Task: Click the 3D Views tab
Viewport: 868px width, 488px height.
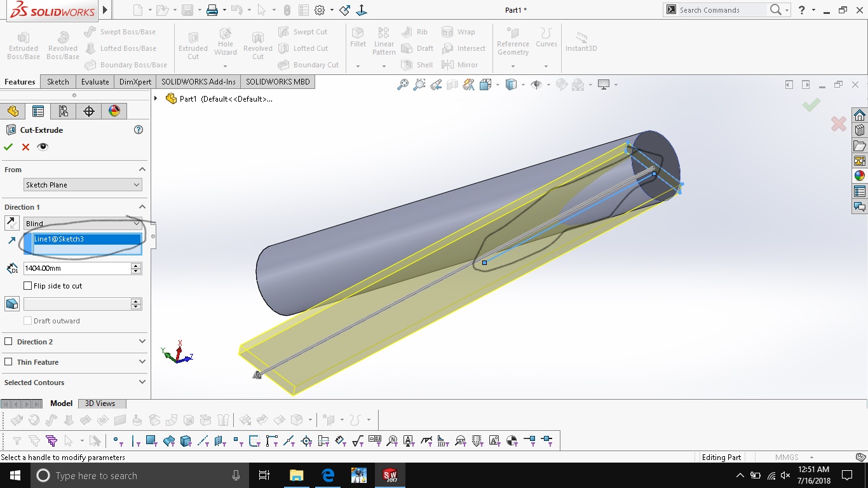Action: coord(100,403)
